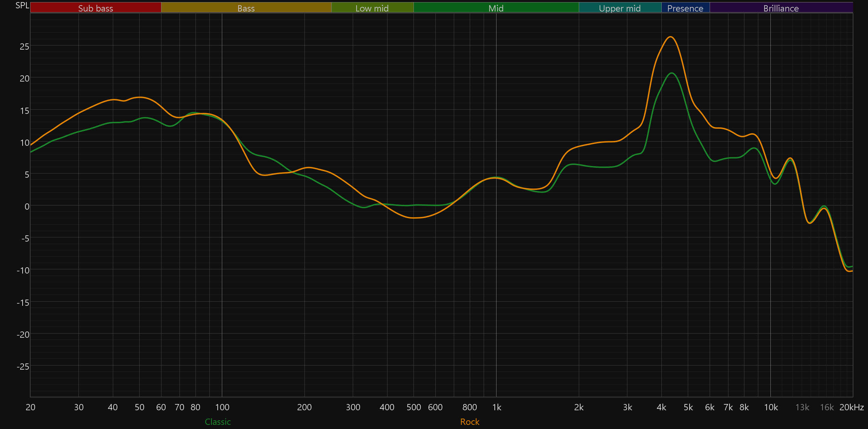The height and width of the screenshot is (429, 868).
Task: Click the 25 dB level label
Action: 24,47
